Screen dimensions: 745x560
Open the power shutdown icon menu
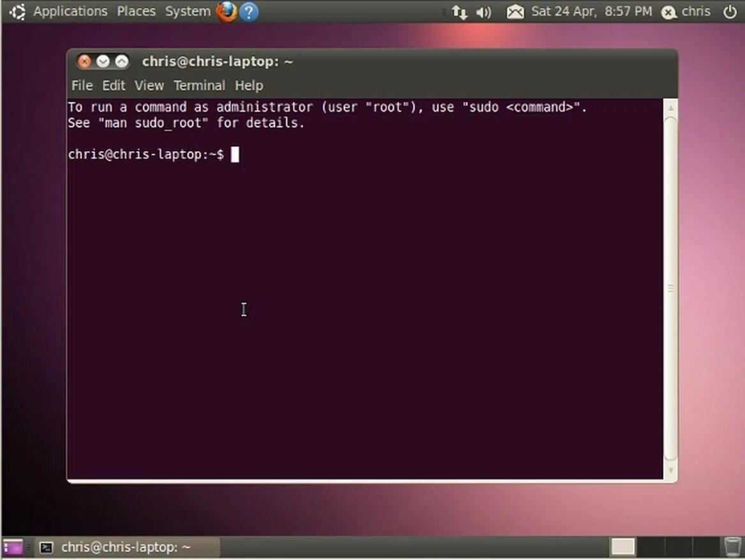point(730,11)
